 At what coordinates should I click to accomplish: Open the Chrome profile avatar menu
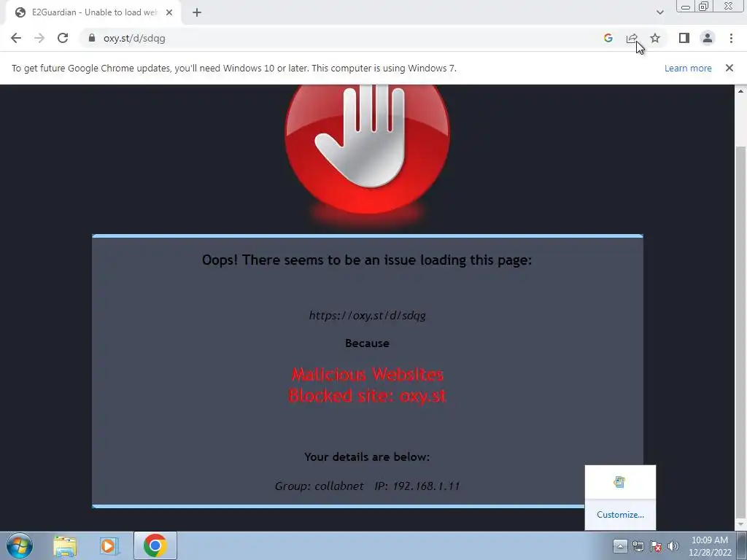[708, 38]
